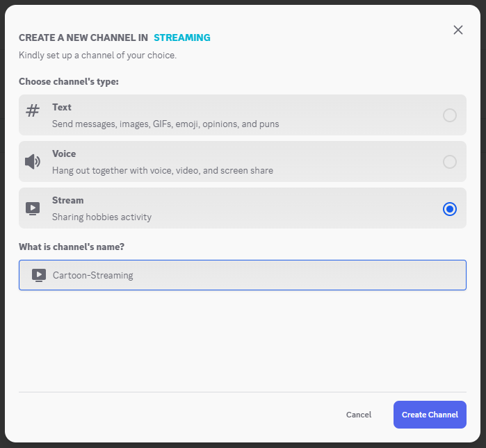Click the STREAMING category name in header
486x448 pixels.
(181, 38)
